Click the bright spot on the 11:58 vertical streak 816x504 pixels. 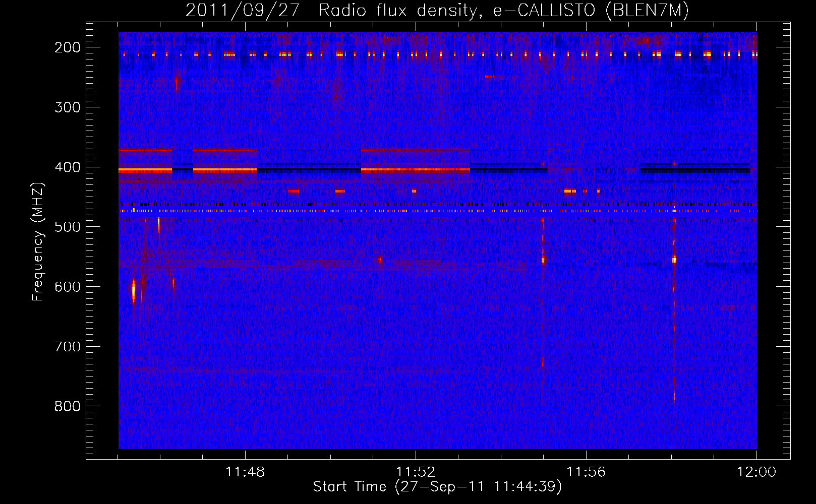[x=674, y=260]
